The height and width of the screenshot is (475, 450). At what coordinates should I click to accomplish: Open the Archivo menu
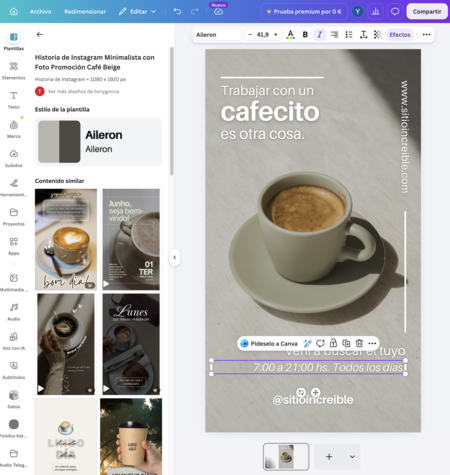[x=41, y=12]
